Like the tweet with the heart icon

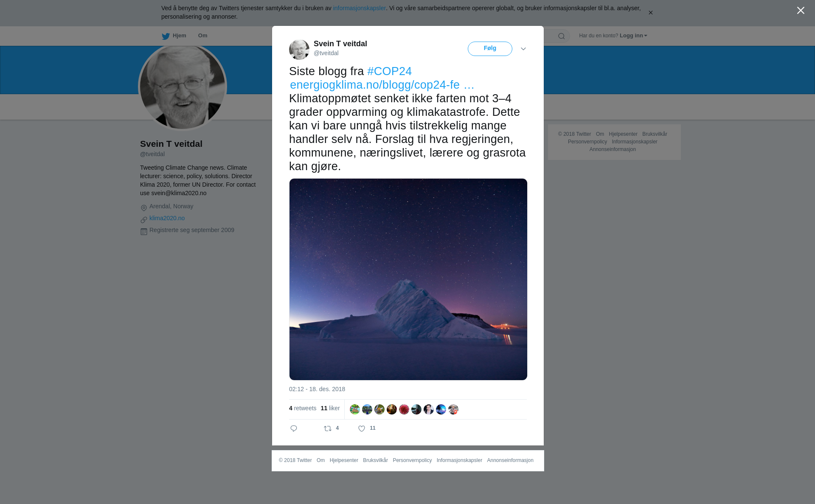pyautogui.click(x=362, y=428)
